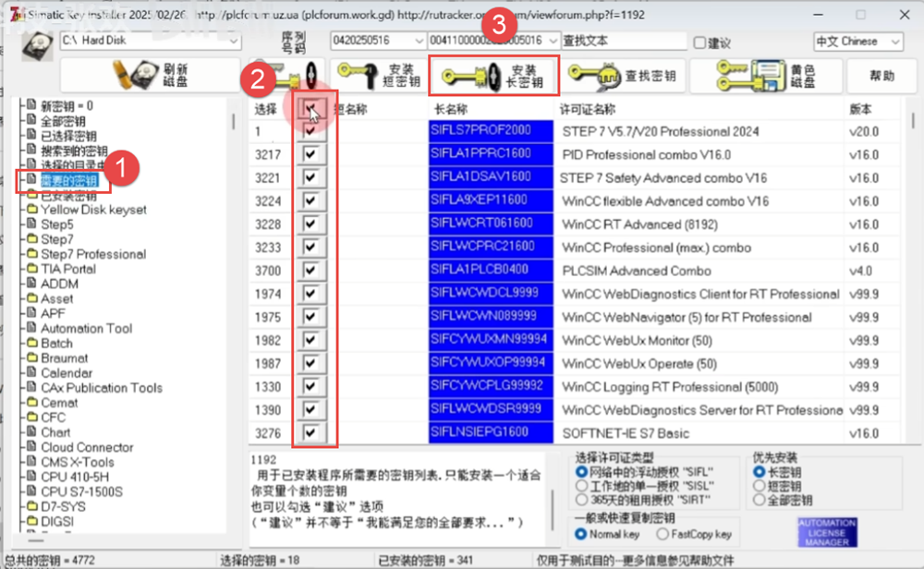The width and height of the screenshot is (924, 569).
Task: Select the 搜索到的密钥 tree item
Action: click(74, 151)
